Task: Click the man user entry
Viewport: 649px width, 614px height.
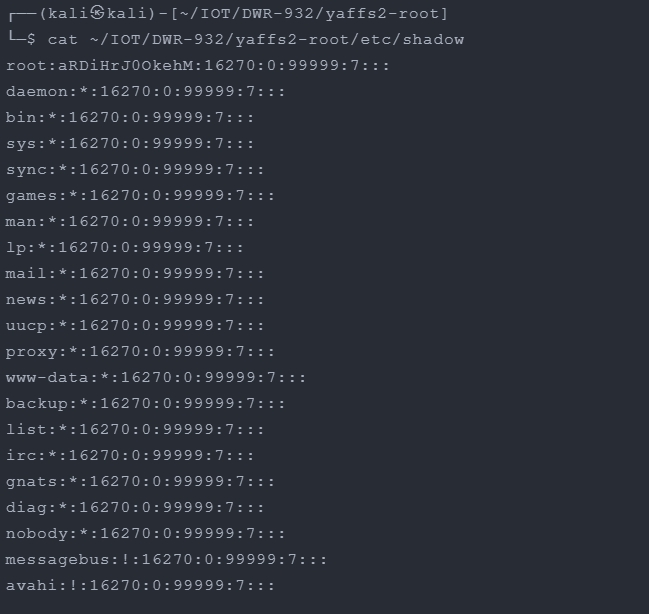Action: [130, 222]
